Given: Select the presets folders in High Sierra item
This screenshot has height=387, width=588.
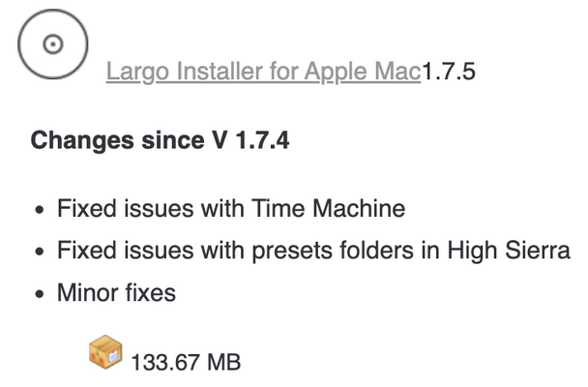Looking at the screenshot, I should (313, 251).
